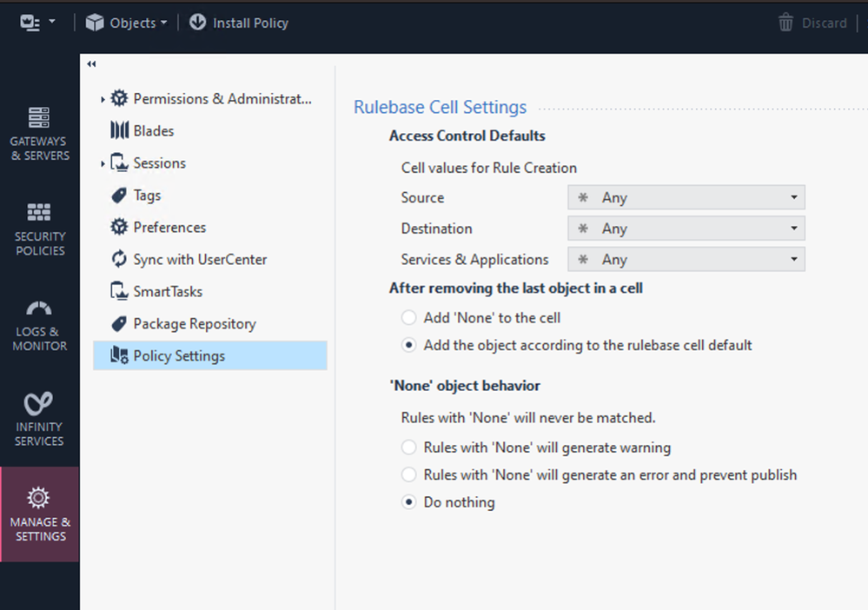Click 'Cell values for Rule Creation' text
868x610 pixels.
point(489,168)
